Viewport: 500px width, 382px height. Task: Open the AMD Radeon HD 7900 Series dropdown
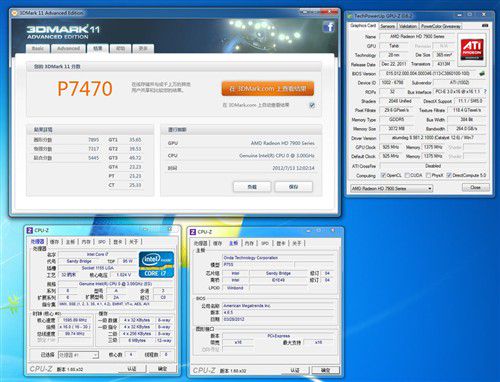tap(391, 189)
